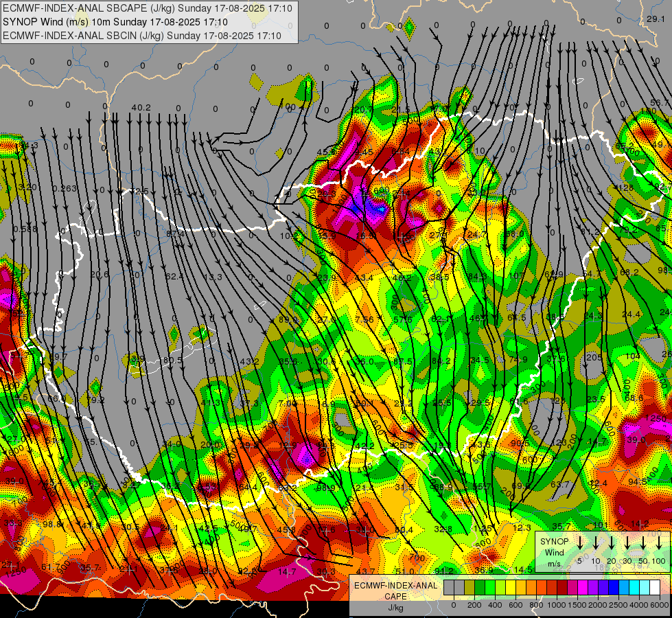Image resolution: width=672 pixels, height=618 pixels.
Task: Click the 20 m/s wind arrow in SYNOP legend
Action: [612, 543]
